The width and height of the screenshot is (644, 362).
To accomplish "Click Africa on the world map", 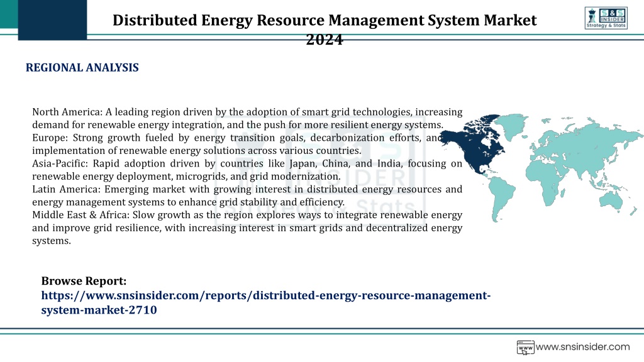I will click(x=545, y=180).
